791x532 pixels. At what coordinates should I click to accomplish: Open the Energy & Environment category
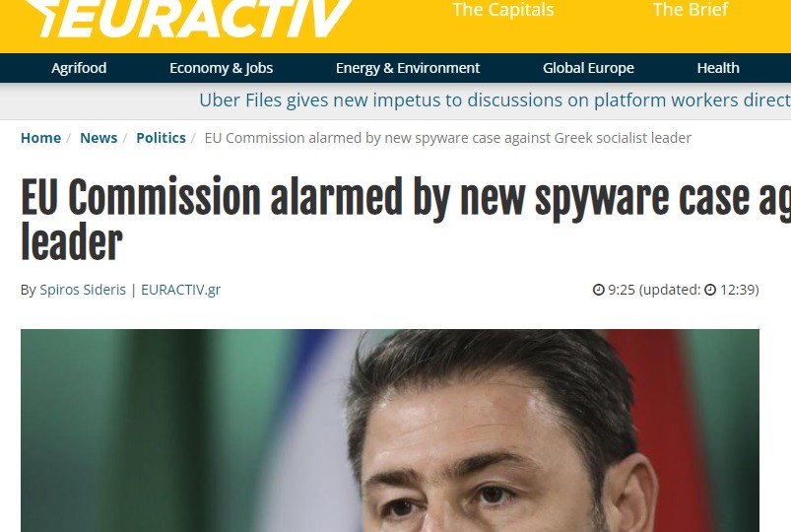click(408, 68)
